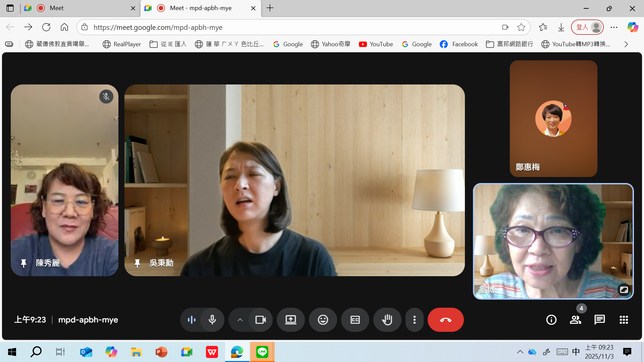Expand video settings chevron next to camera
The width and height of the screenshot is (644, 362).
240,320
